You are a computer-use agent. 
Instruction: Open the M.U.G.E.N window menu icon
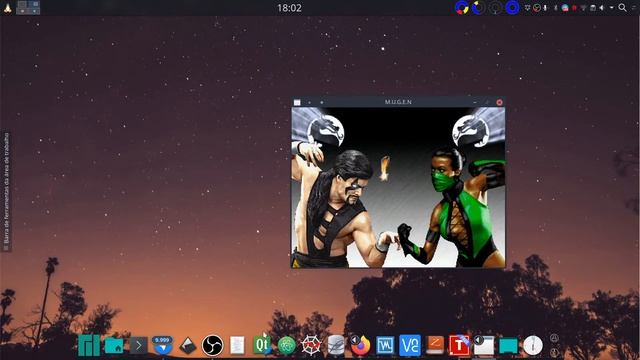pyautogui.click(x=297, y=102)
